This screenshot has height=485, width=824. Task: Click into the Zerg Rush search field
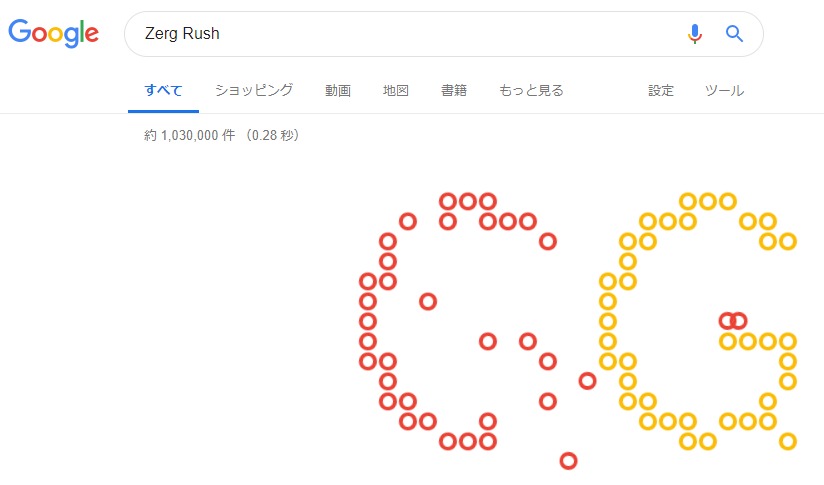point(400,34)
